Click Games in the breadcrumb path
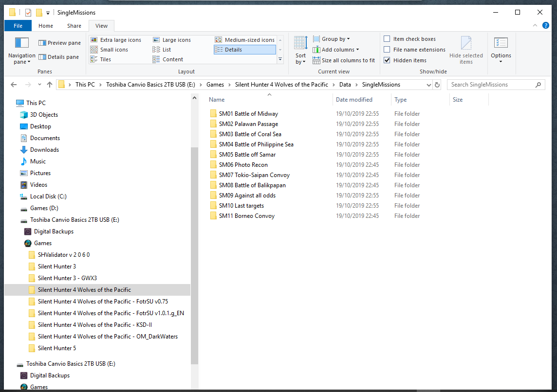The height and width of the screenshot is (392, 557). 215,85
